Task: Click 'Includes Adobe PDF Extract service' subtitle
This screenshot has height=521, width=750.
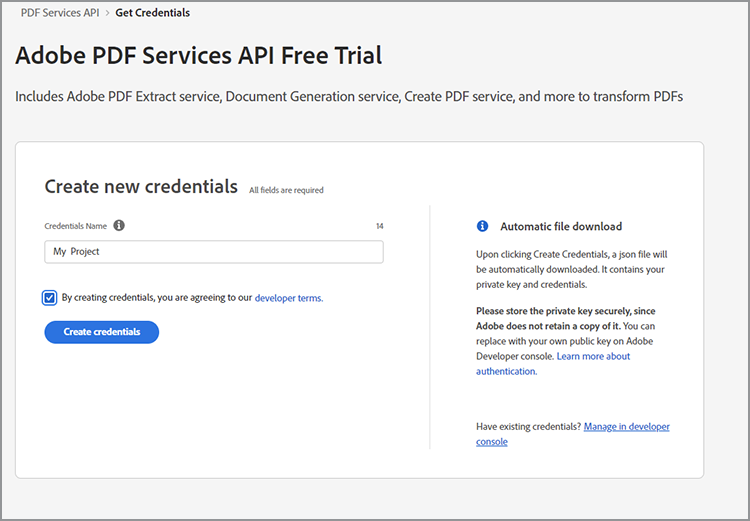Action: pyautogui.click(x=349, y=97)
